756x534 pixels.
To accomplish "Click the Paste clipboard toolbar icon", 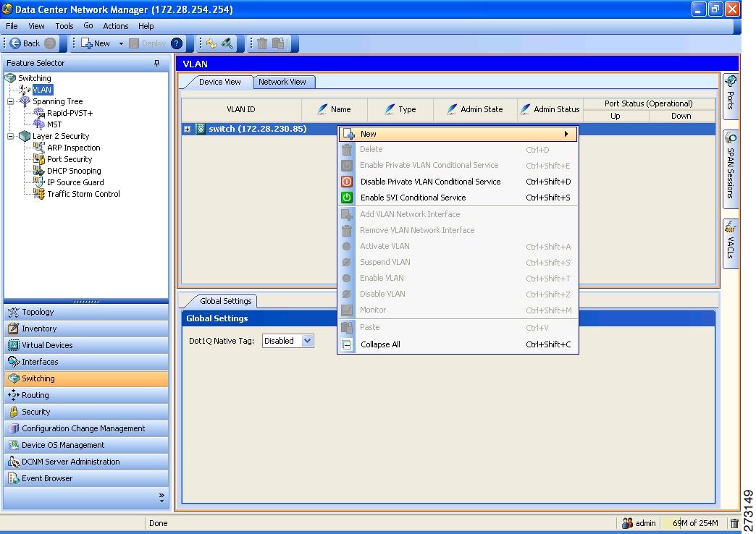I will point(278,43).
